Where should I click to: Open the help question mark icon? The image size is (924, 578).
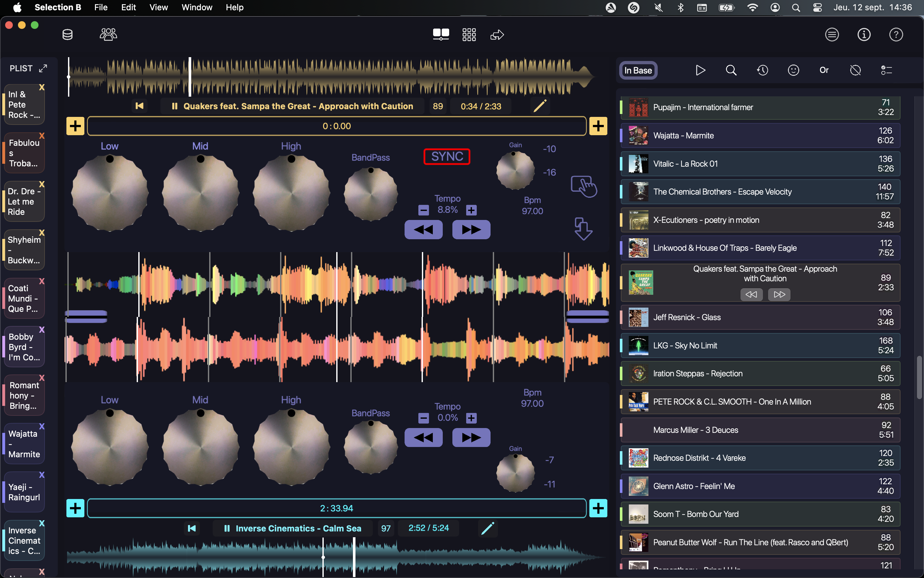[896, 35]
